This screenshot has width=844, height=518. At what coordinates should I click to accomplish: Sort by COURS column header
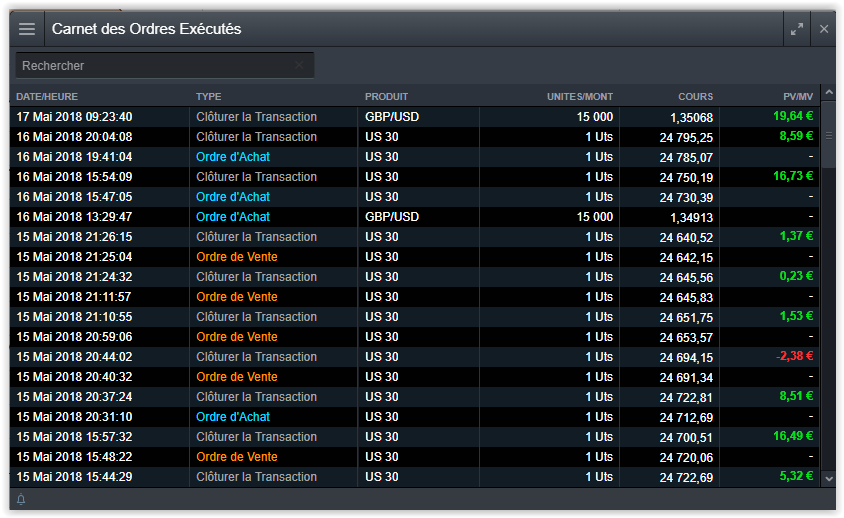click(x=695, y=97)
